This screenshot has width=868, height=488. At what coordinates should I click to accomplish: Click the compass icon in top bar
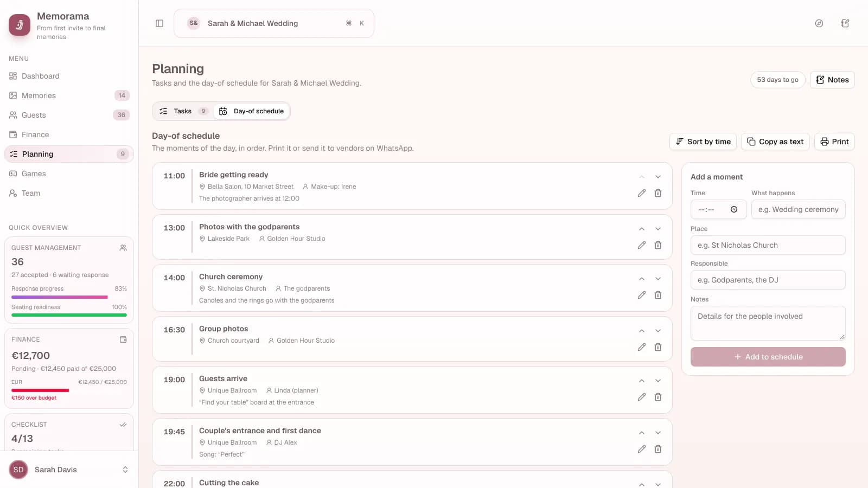click(819, 23)
